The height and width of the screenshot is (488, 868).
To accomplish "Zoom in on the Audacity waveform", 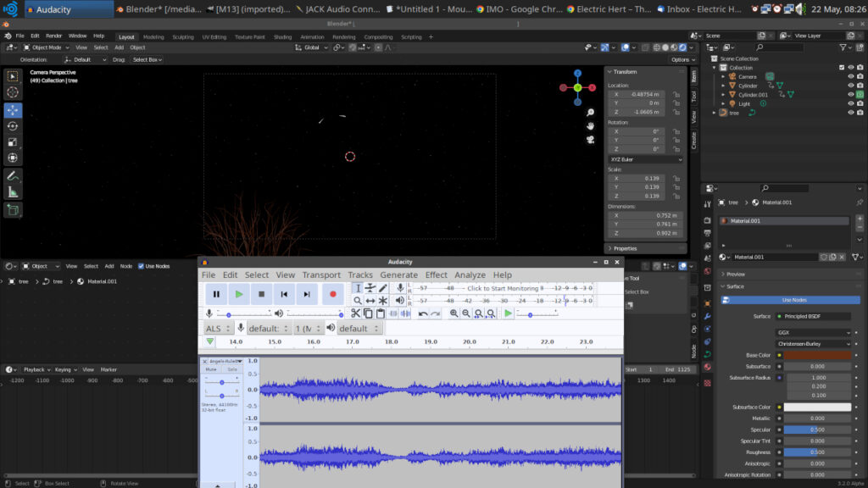I will point(454,313).
